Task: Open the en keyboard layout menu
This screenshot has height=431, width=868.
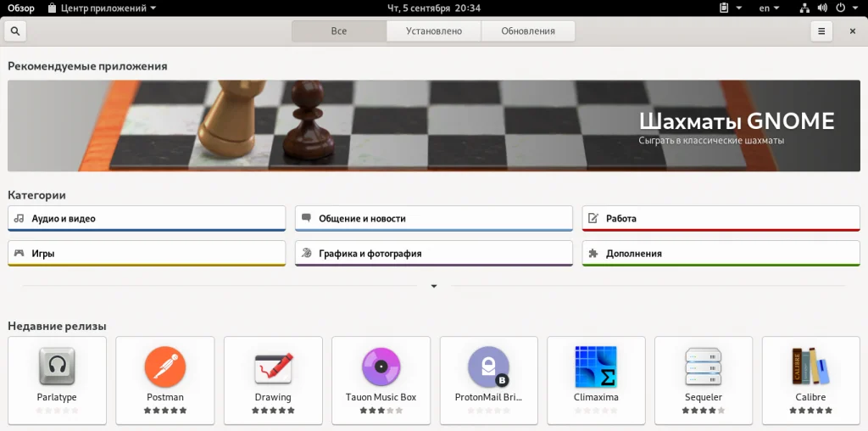Action: pos(769,8)
